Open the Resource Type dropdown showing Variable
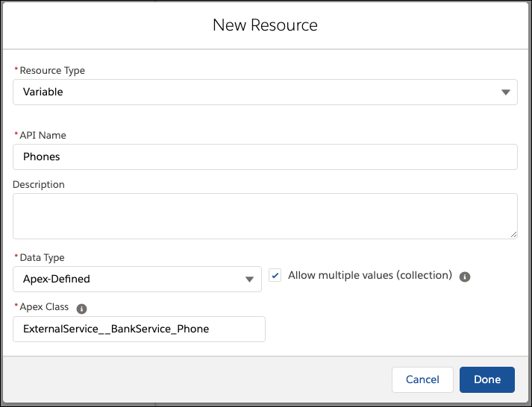Image resolution: width=532 pixels, height=407 pixels. pyautogui.click(x=265, y=92)
